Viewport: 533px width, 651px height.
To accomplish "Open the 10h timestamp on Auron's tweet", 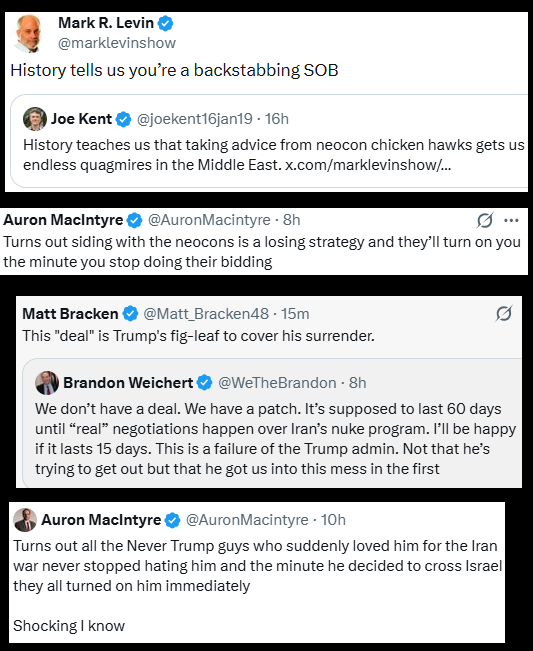I will pyautogui.click(x=333, y=520).
